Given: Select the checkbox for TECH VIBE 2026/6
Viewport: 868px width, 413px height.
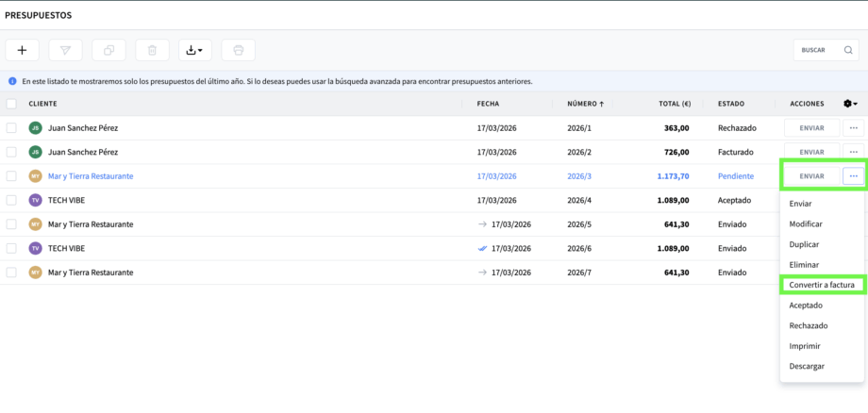Looking at the screenshot, I should pyautogui.click(x=11, y=248).
